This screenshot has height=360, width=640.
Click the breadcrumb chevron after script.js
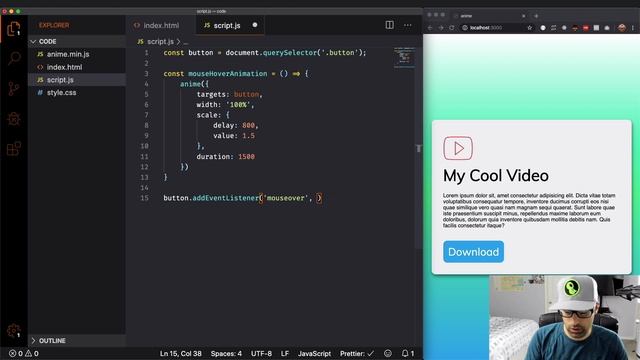coord(178,42)
